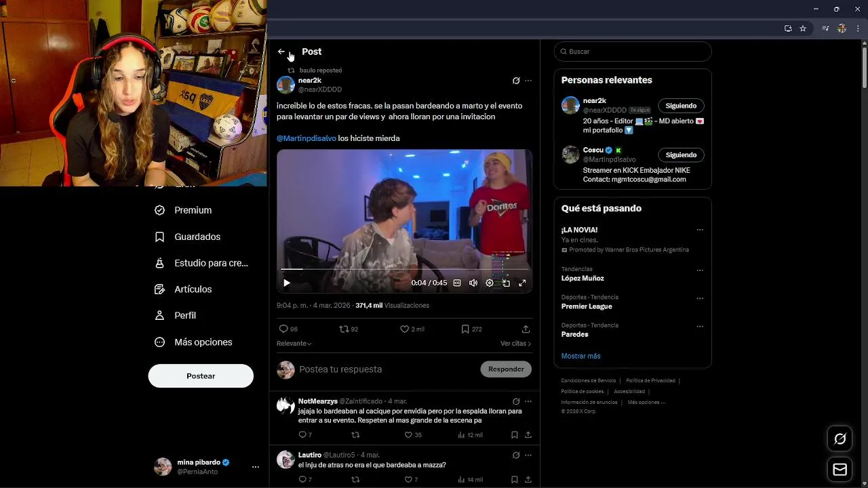Open Guardados in sidebar
Screen dimensions: 868x488
(x=187, y=237)
